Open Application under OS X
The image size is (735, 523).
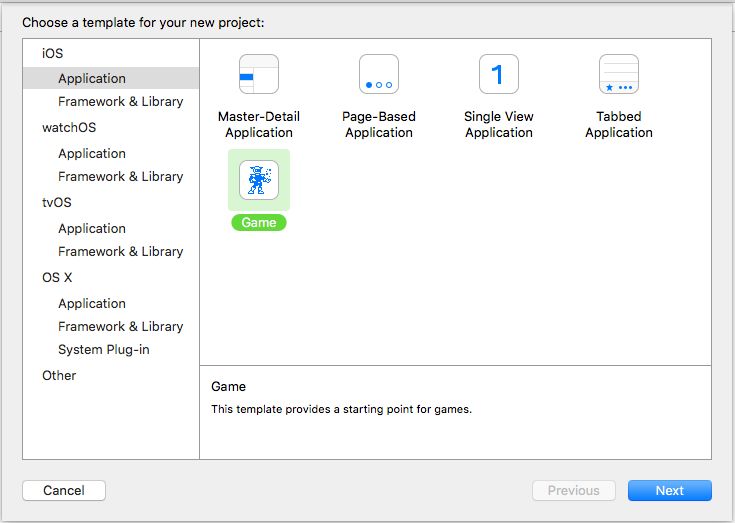(x=92, y=304)
